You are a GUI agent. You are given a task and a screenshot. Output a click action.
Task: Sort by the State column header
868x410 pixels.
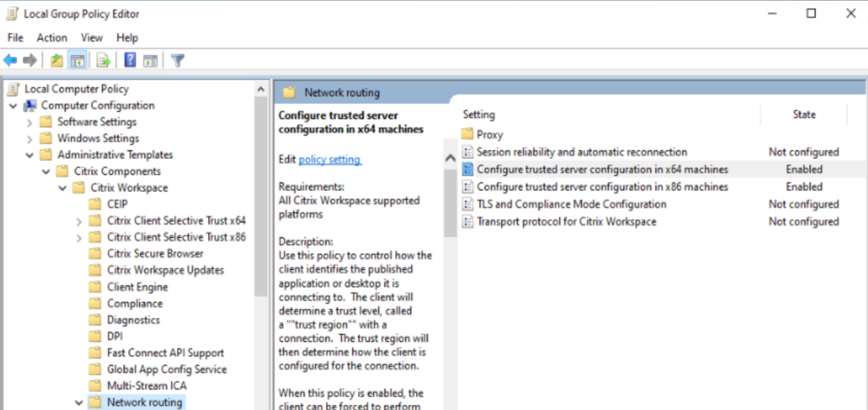tap(804, 115)
